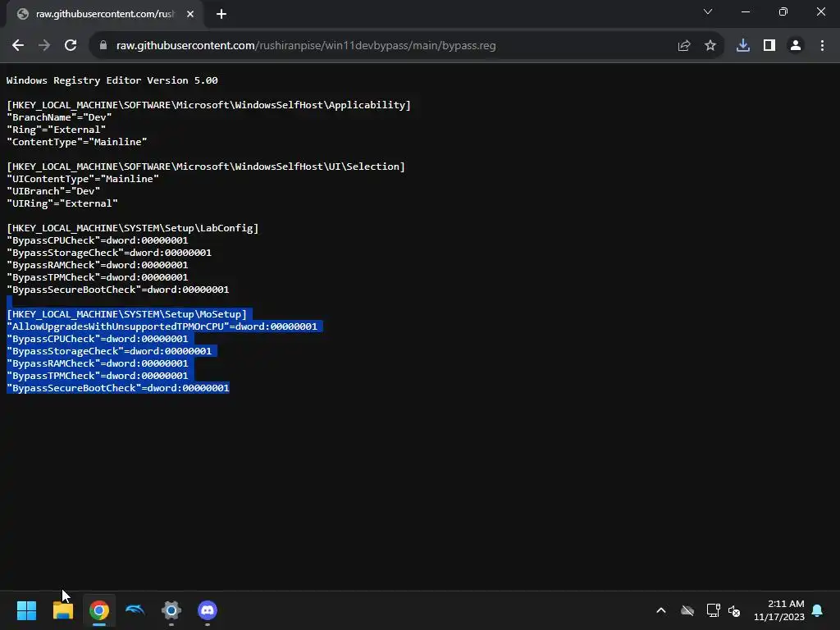Click the "UIContentType"="Mainline" line
The image size is (840, 630).
(x=83, y=179)
